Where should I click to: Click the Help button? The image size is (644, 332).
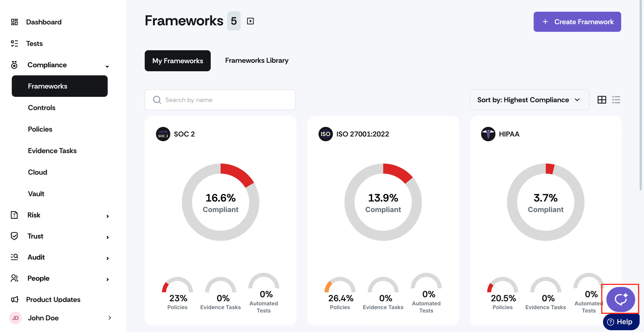coord(621,322)
